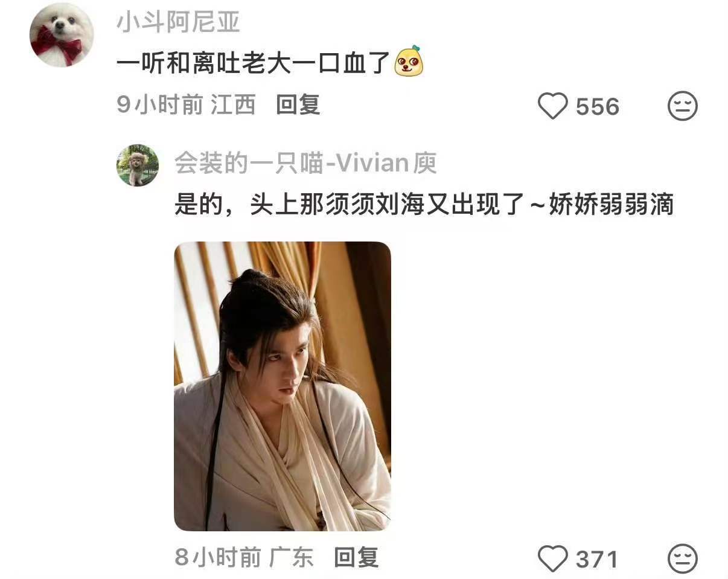Image resolution: width=728 pixels, height=579 pixels.
Task: Like Vivian庾's reply using the heart icon
Action: tap(553, 558)
